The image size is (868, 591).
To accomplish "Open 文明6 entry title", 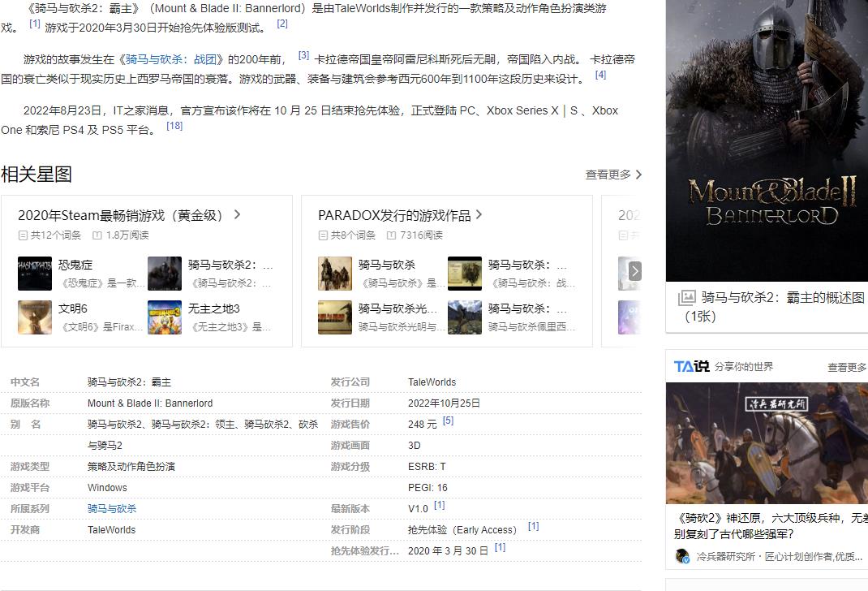I will coord(72,308).
